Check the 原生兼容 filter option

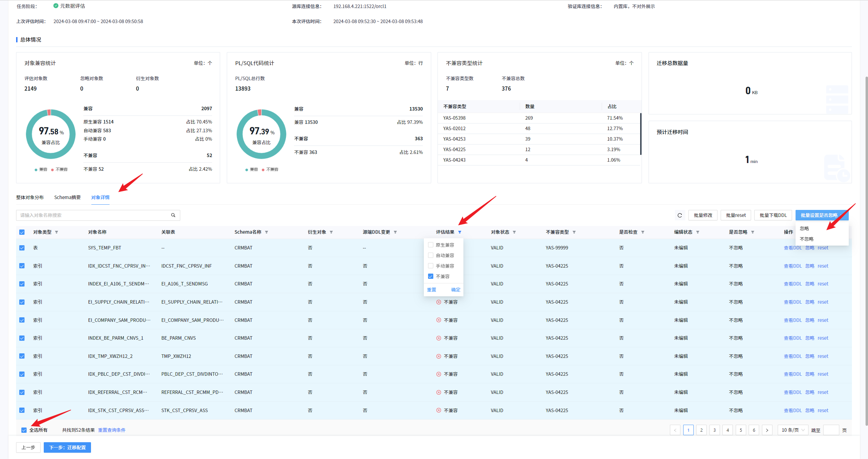430,245
